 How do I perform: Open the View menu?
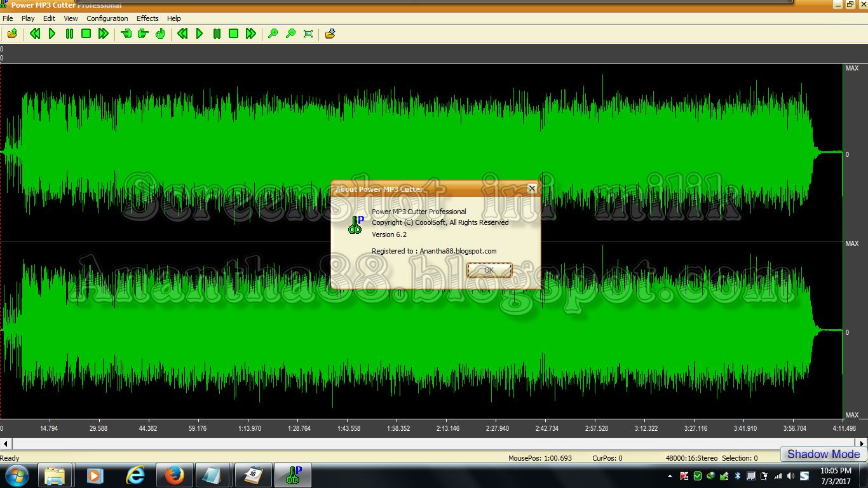71,18
